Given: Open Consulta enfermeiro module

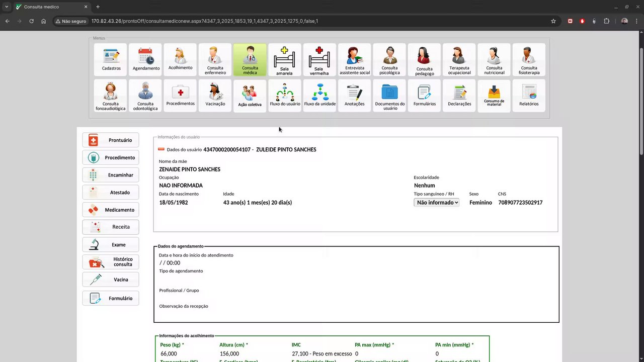Looking at the screenshot, I should click(x=215, y=60).
